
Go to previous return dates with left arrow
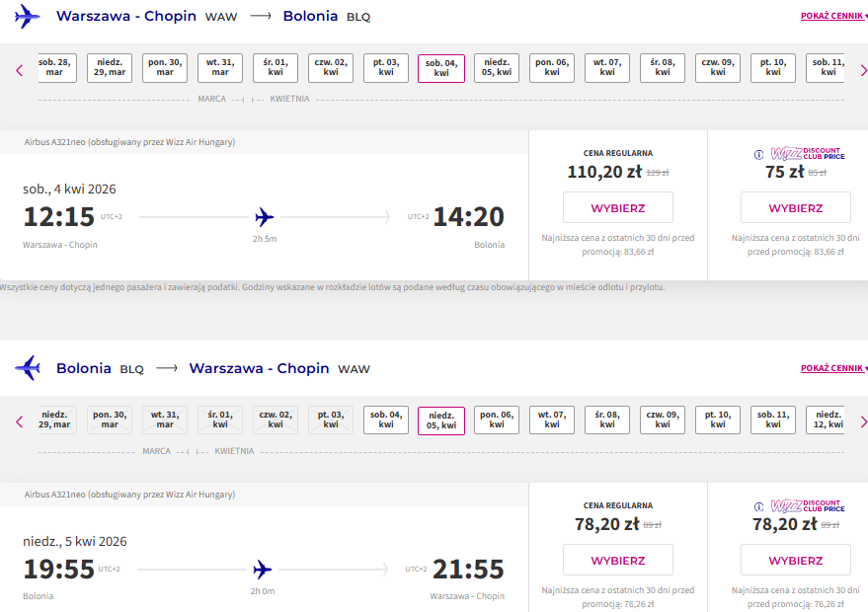(20, 422)
